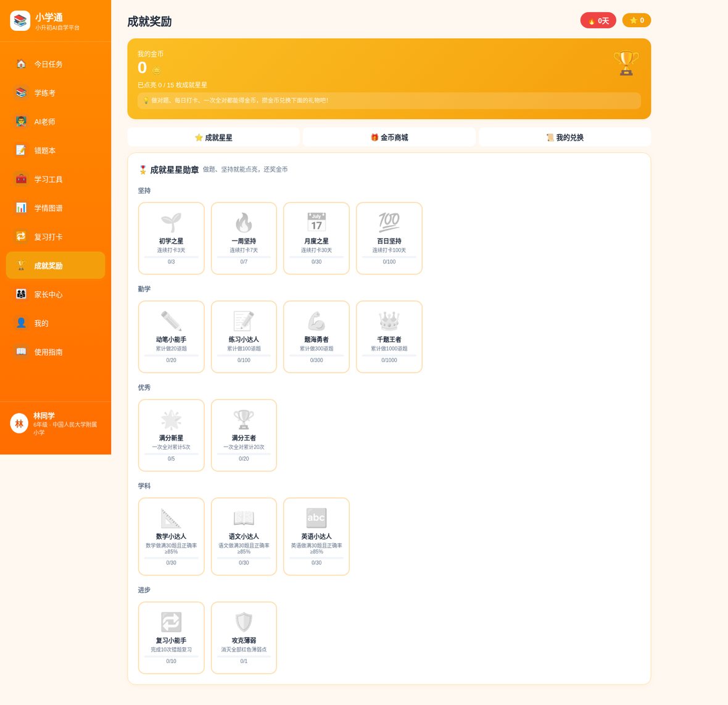The height and width of the screenshot is (705, 728).
Task: Click the 我的 profile silhouette icon
Action: coord(21,323)
